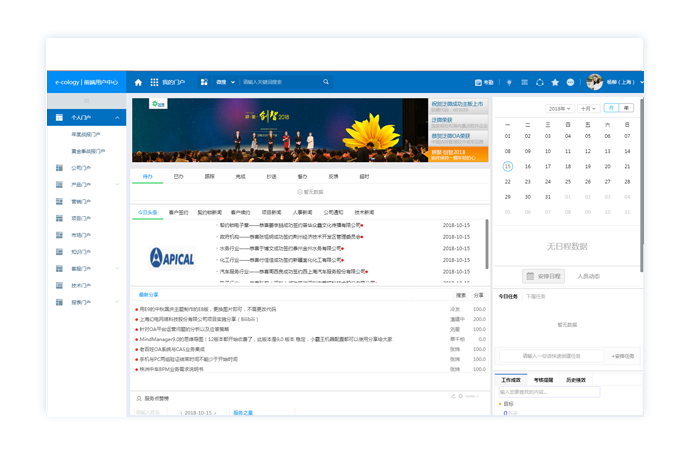
Task: Click the 项目门户 sidebar icon
Action: tap(59, 218)
